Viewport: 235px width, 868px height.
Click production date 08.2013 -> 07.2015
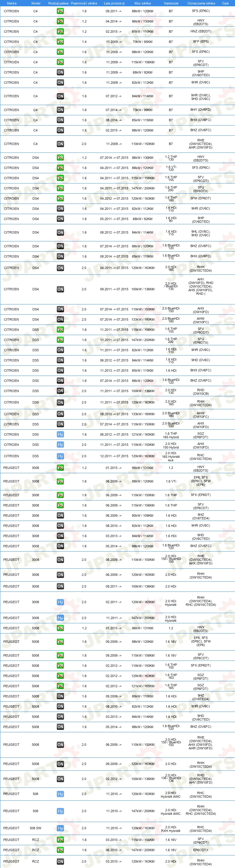pos(114,414)
